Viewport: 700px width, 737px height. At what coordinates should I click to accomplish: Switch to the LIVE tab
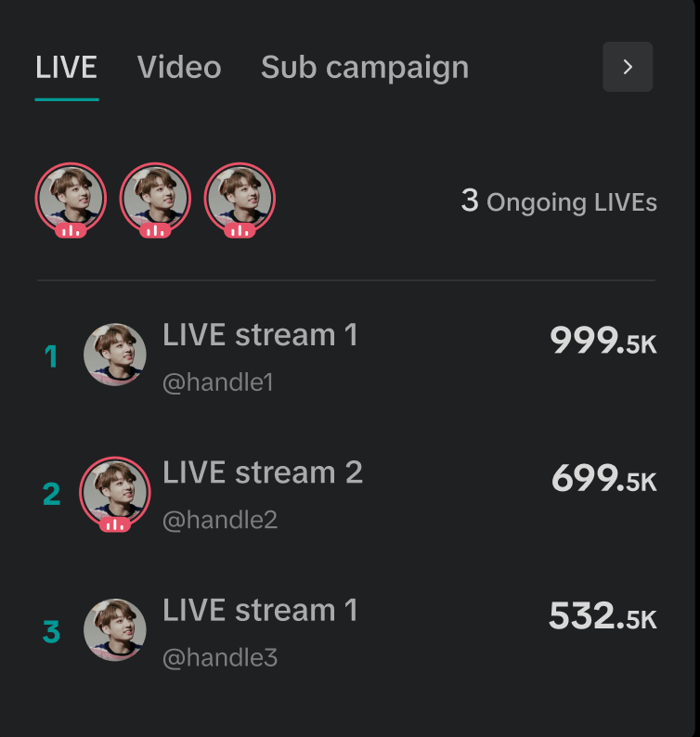point(66,68)
